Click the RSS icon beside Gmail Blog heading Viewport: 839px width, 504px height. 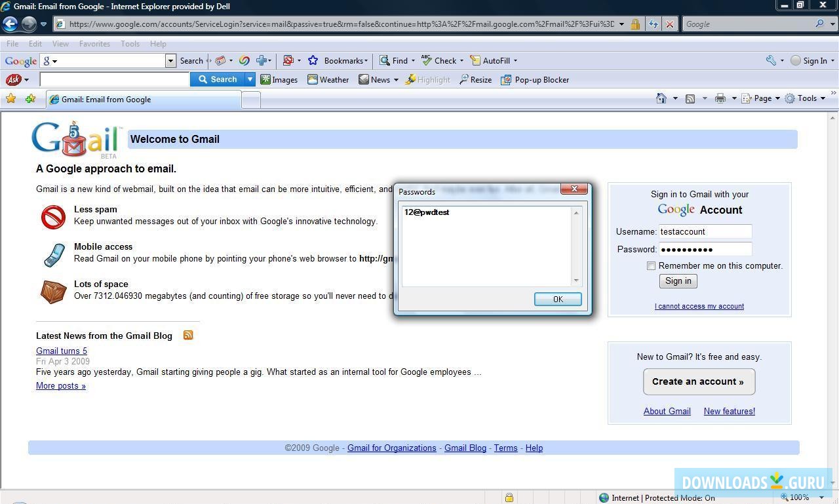pos(188,335)
